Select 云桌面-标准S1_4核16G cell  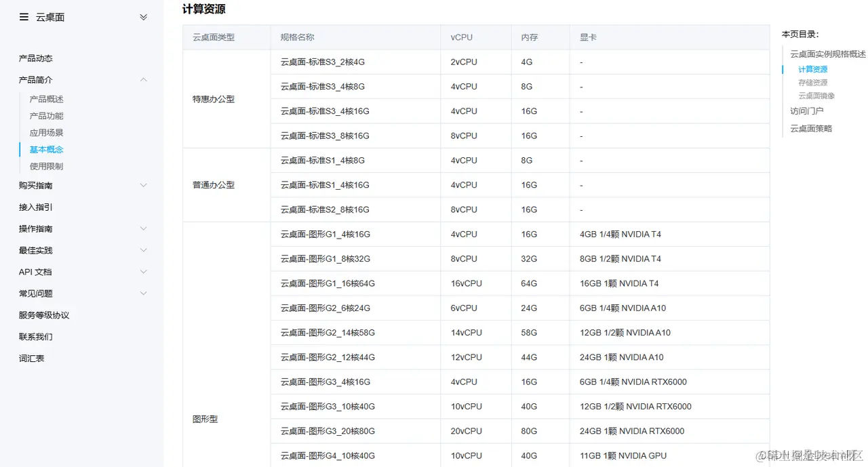356,185
